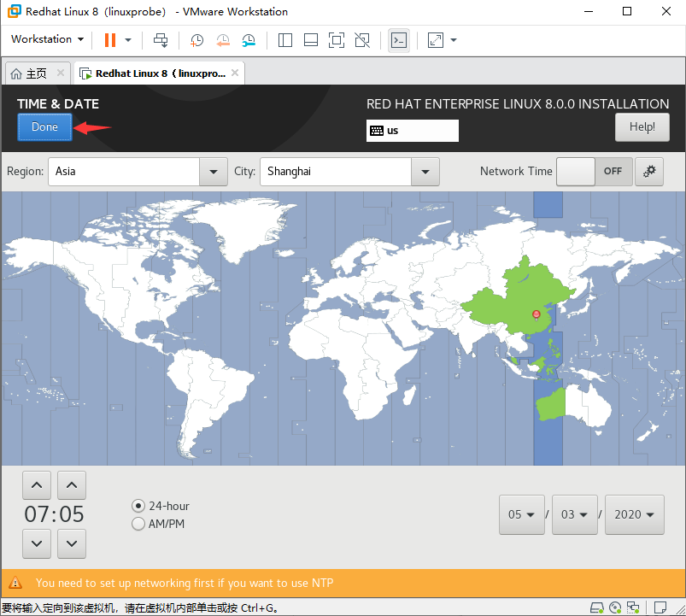Pause the virtual machine
Screen dimensions: 686x616
point(110,40)
